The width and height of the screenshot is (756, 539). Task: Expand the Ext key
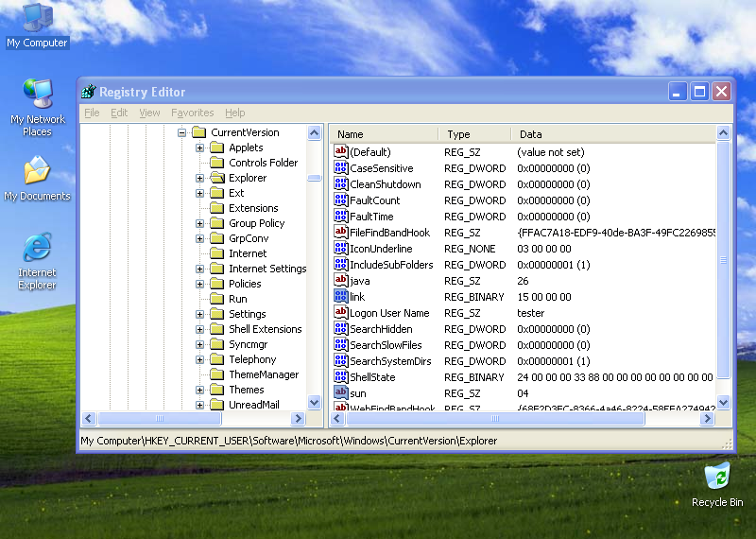(199, 193)
